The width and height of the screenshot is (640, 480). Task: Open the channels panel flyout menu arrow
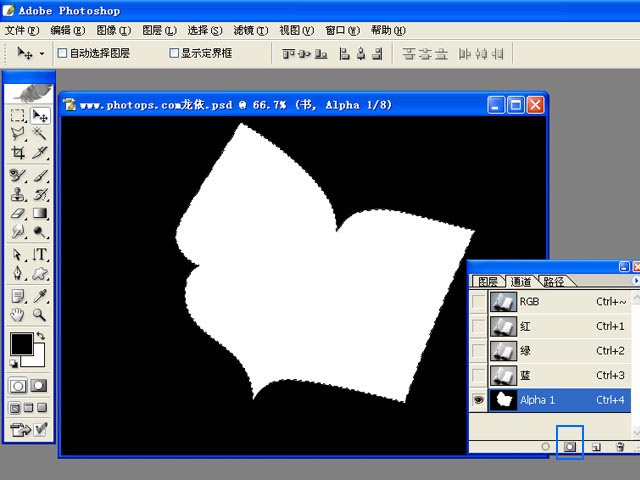coord(635,282)
